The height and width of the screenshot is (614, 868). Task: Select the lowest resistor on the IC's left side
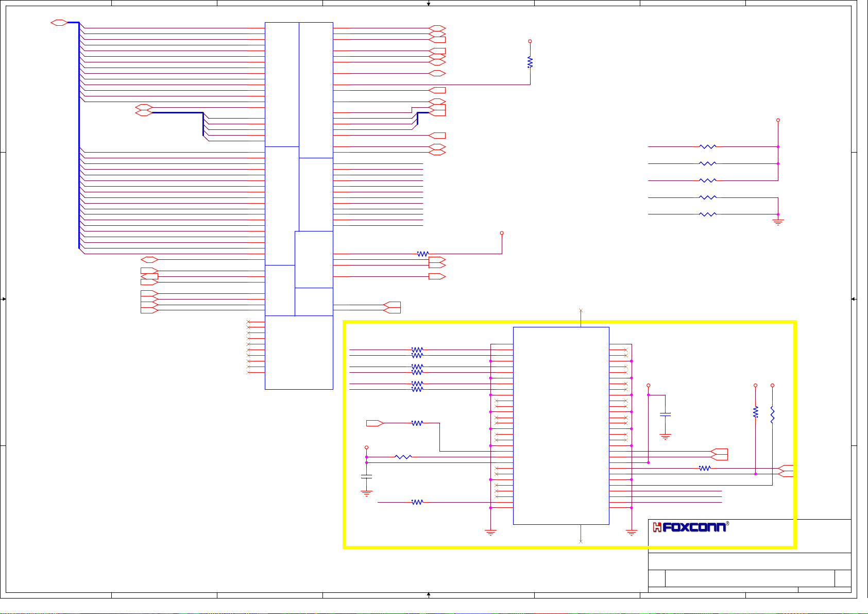(x=417, y=502)
